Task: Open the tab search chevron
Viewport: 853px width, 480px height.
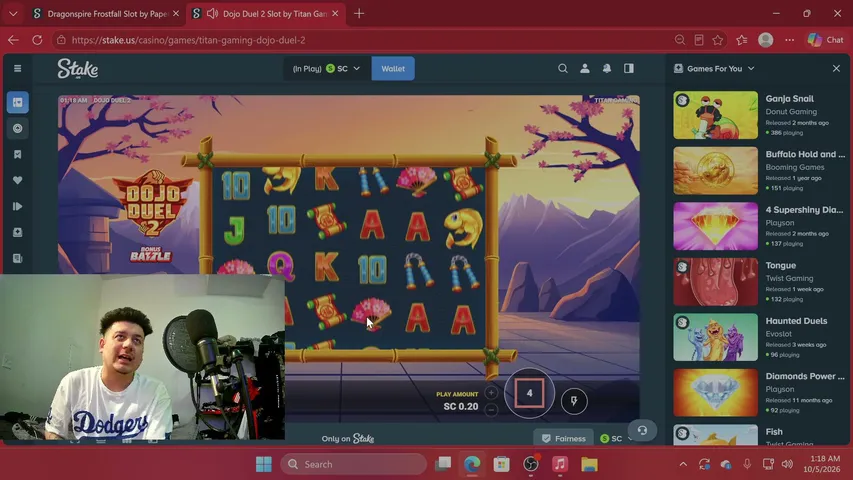Action: click(x=14, y=14)
